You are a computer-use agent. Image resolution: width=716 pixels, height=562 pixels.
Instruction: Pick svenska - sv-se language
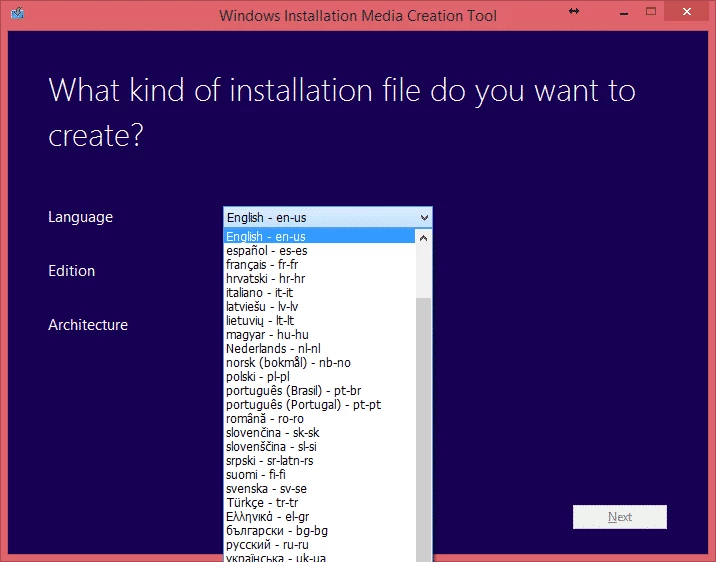point(266,488)
